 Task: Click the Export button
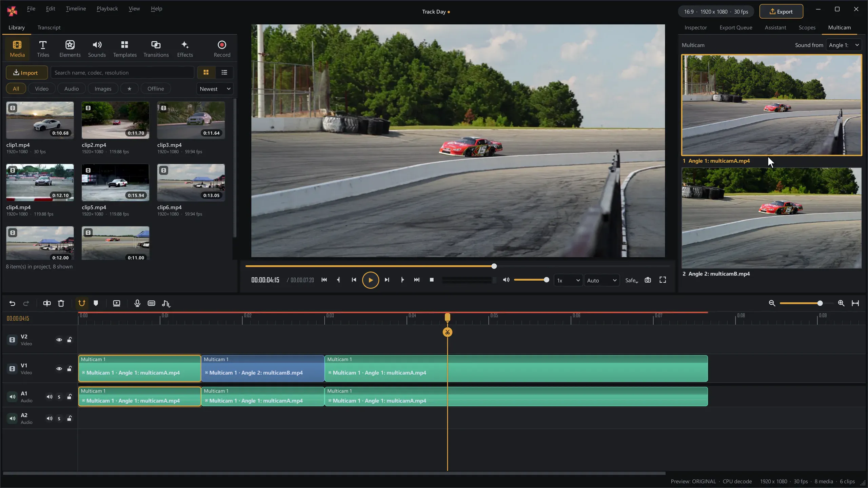[781, 12]
